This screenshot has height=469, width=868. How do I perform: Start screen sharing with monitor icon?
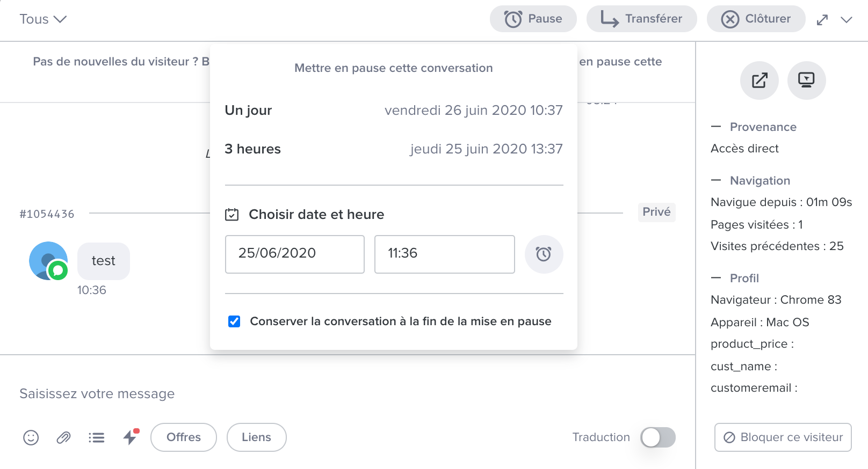click(806, 80)
